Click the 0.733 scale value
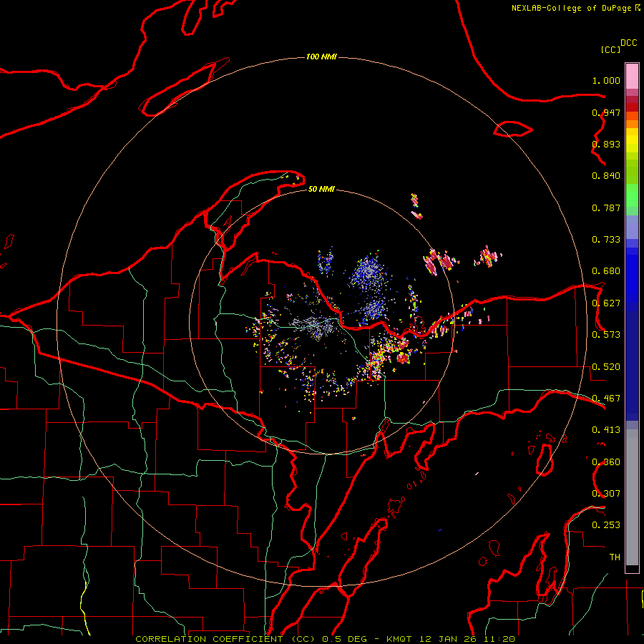The width and height of the screenshot is (644, 644). (606, 240)
